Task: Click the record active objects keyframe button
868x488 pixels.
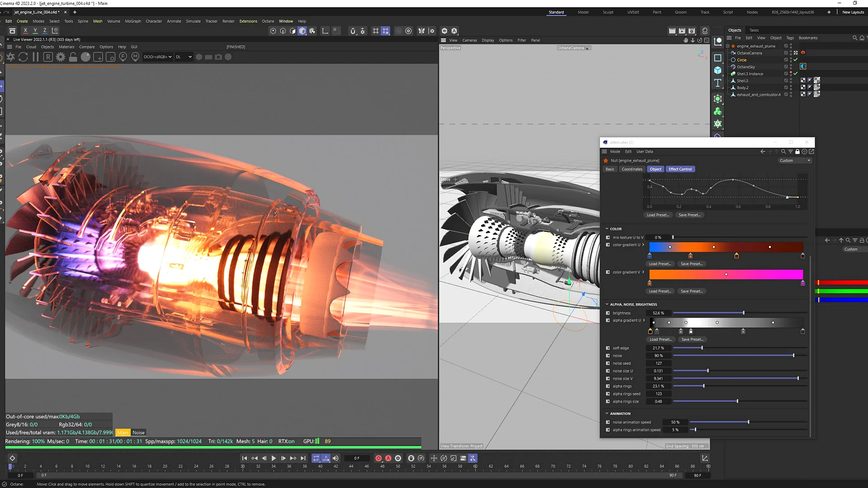Action: (378, 458)
